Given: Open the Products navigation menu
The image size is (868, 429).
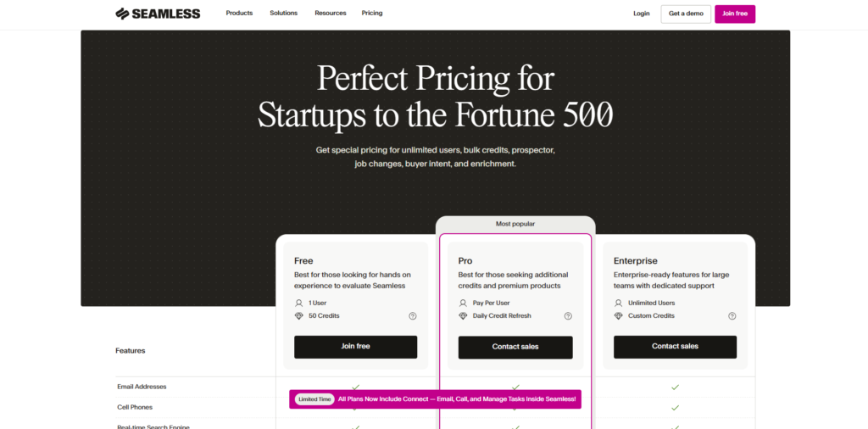Looking at the screenshot, I should tap(239, 14).
